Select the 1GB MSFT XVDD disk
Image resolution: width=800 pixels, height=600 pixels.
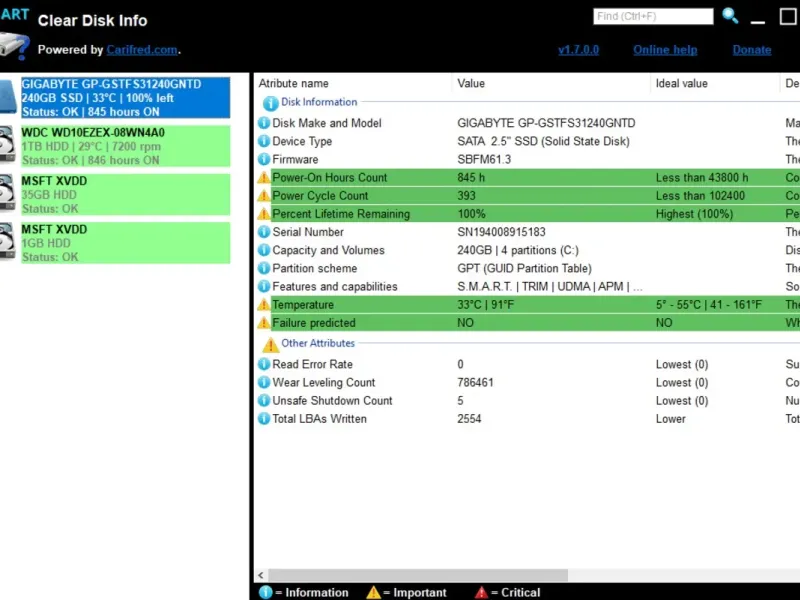(x=125, y=243)
